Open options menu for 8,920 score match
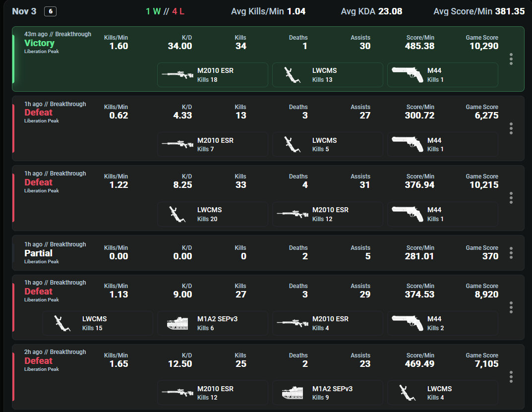 (511, 307)
